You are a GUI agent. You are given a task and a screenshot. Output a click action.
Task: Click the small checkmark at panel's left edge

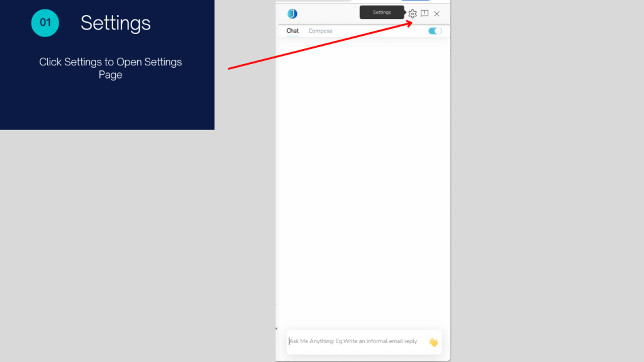click(x=276, y=328)
